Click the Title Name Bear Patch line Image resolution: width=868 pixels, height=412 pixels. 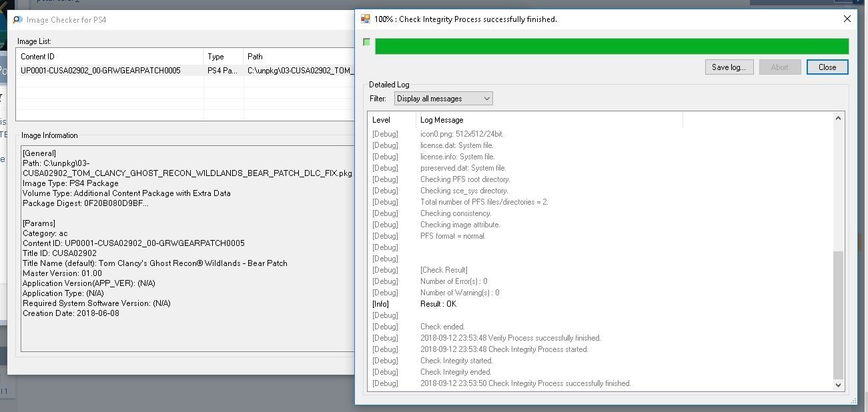[x=155, y=263]
